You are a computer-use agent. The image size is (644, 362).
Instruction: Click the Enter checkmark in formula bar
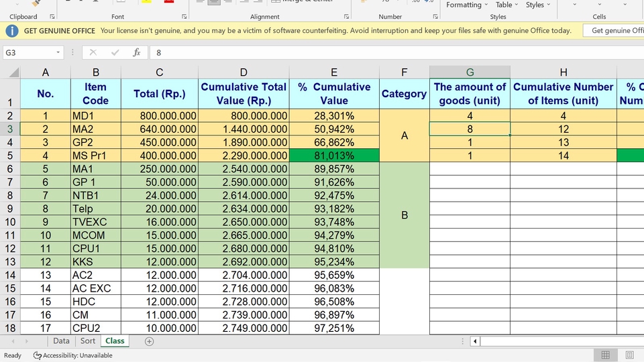[x=115, y=52]
